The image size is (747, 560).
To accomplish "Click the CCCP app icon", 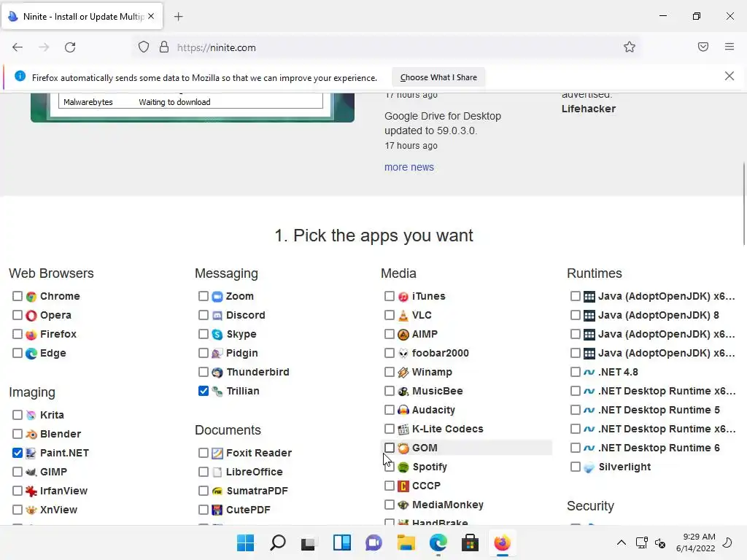I will (x=403, y=486).
